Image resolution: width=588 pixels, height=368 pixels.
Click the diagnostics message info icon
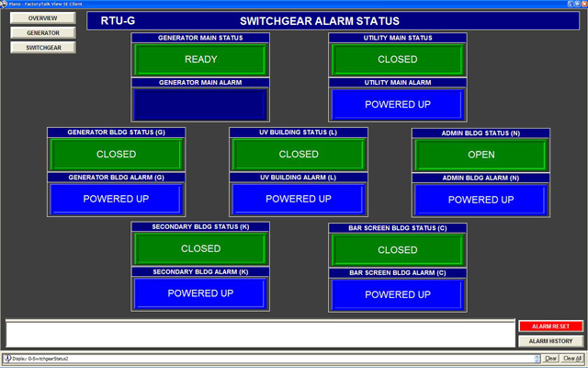[7, 358]
